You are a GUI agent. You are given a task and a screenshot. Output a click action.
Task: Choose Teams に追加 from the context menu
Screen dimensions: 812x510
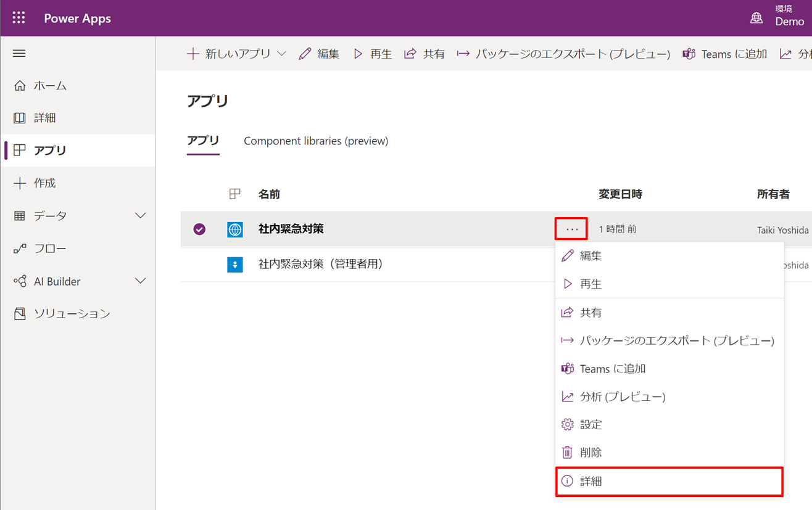pos(669,369)
